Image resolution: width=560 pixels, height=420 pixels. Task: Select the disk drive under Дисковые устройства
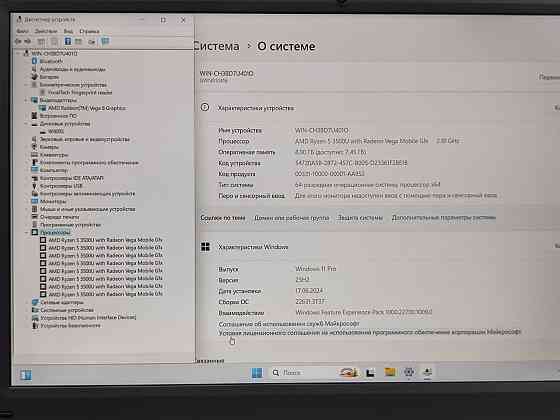(x=56, y=131)
